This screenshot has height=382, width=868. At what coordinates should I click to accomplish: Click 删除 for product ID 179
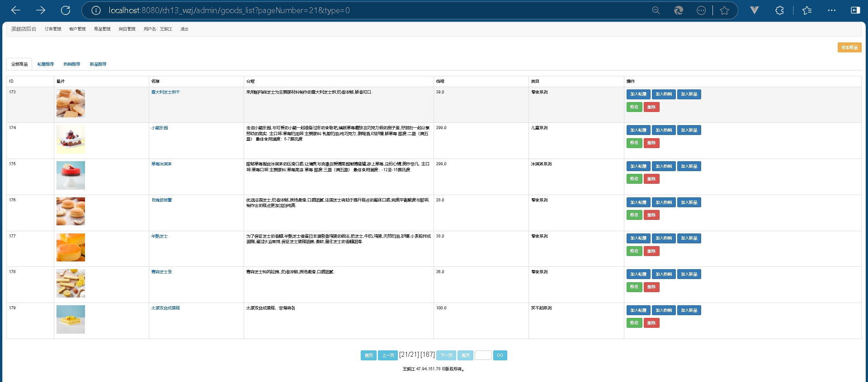651,323
